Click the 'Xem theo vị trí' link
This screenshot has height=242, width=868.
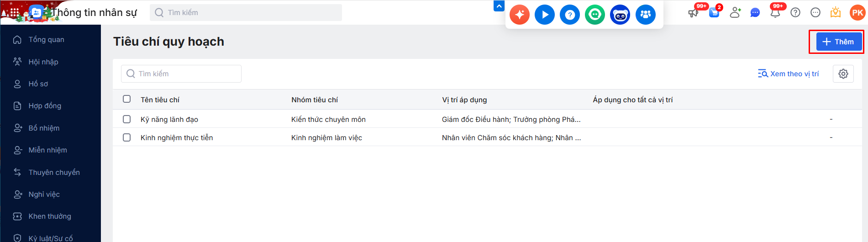pos(789,74)
